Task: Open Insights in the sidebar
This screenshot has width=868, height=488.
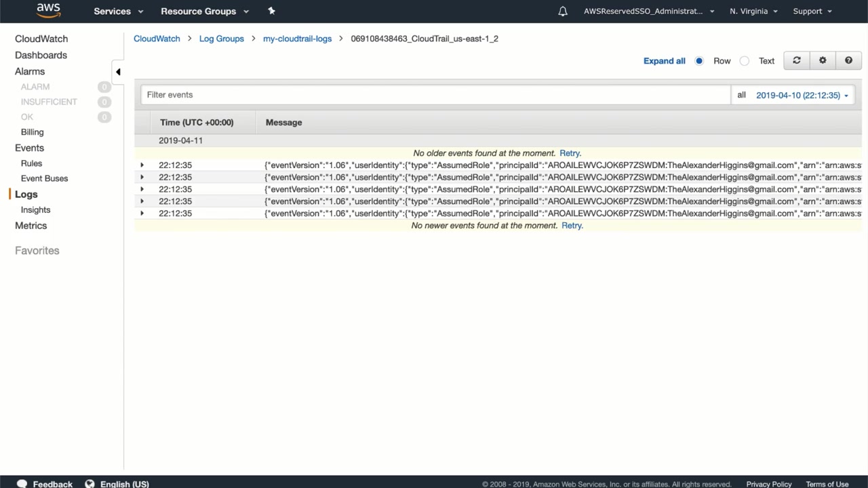Action: [35, 210]
